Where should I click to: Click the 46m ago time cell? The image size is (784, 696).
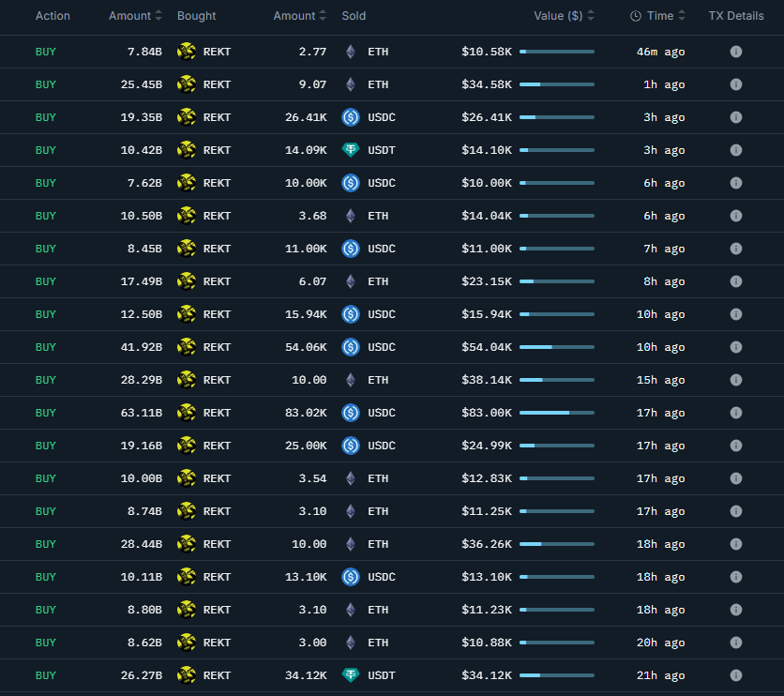pos(660,52)
